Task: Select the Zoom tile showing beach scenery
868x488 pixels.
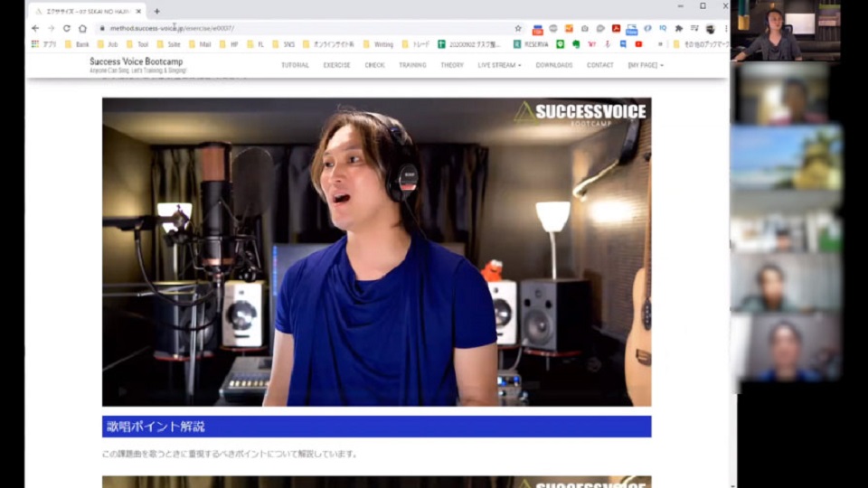Action: click(x=786, y=157)
